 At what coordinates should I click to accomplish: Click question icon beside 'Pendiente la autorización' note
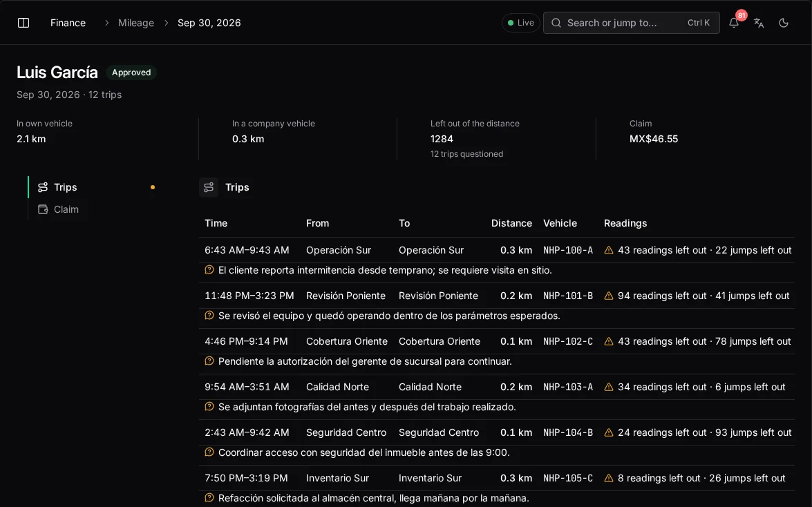click(x=209, y=361)
